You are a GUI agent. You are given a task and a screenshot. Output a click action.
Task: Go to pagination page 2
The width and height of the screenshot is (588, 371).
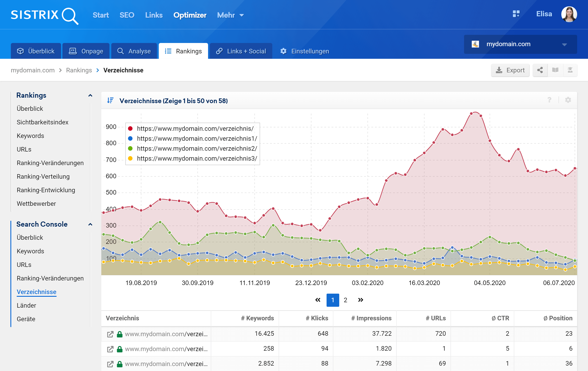(x=345, y=300)
